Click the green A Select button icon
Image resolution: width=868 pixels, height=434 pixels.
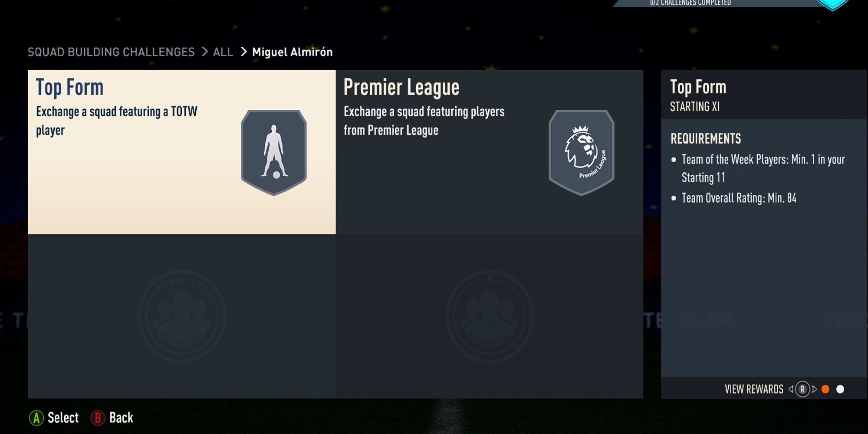point(36,418)
